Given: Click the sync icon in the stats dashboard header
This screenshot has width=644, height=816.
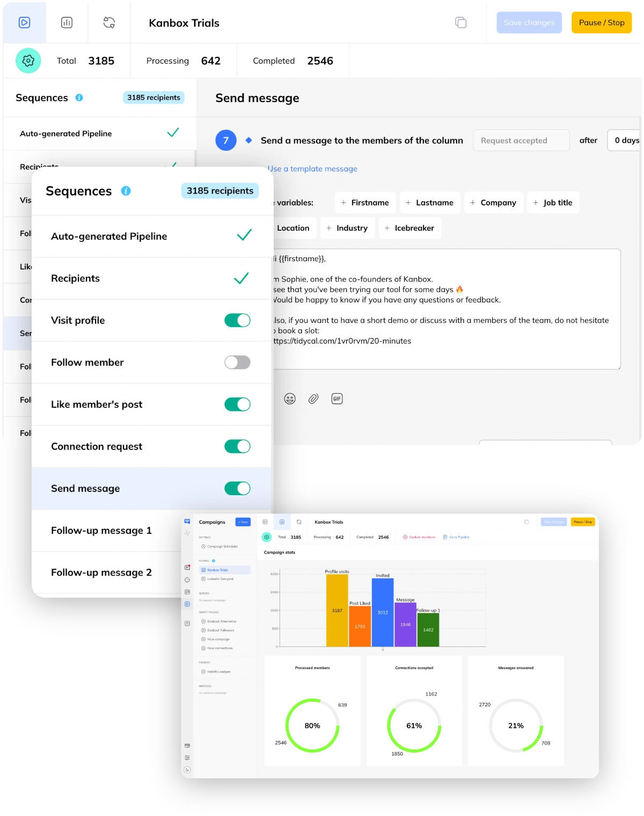Looking at the screenshot, I should point(299,522).
